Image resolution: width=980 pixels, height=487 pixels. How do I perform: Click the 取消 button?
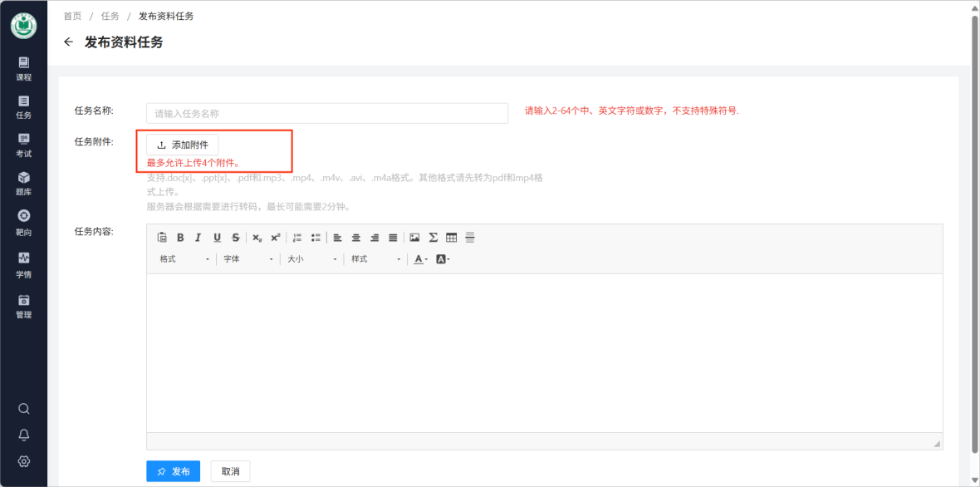pos(231,471)
